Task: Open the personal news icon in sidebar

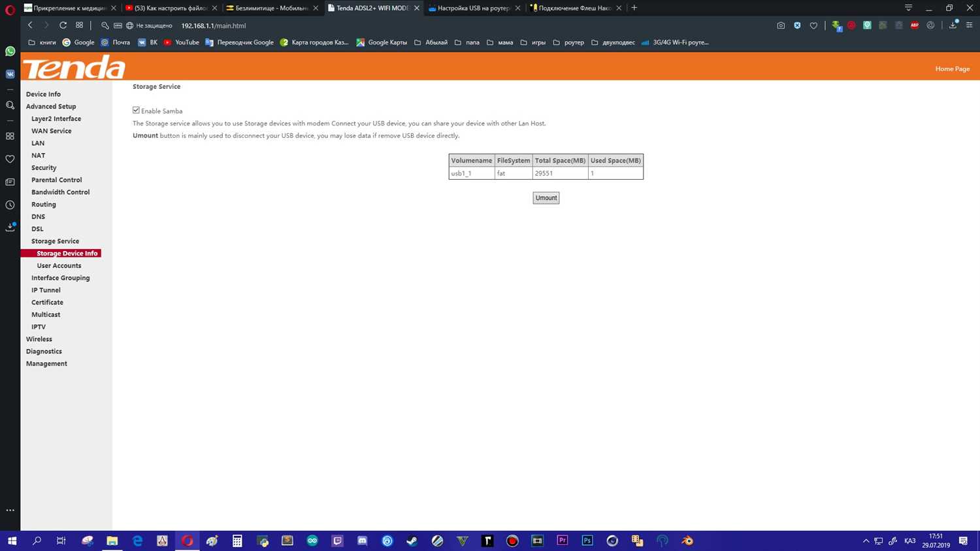Action: point(10,182)
